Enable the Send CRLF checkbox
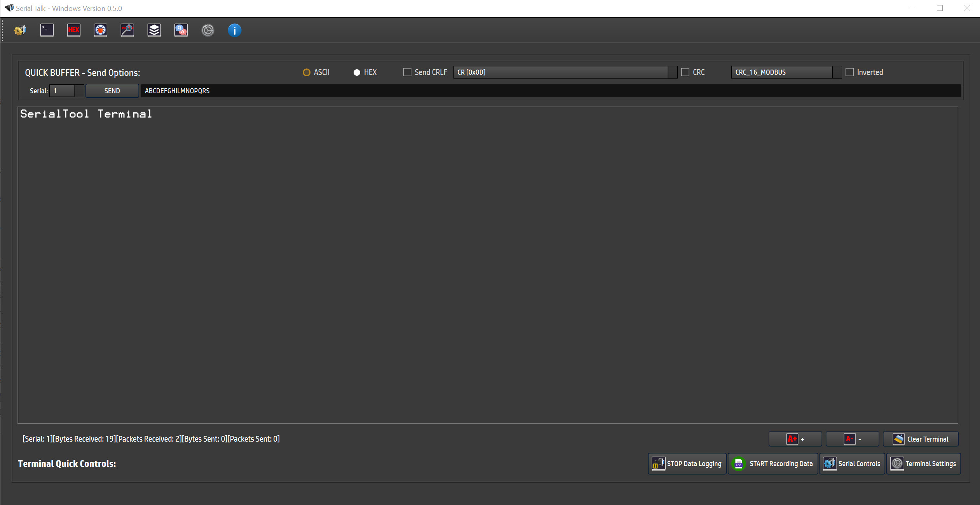Screen dimensions: 980x505 407,72
